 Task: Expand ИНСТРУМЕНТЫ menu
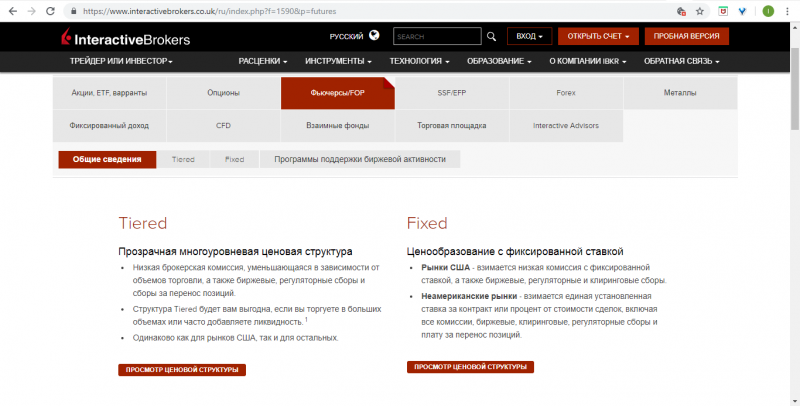338,61
